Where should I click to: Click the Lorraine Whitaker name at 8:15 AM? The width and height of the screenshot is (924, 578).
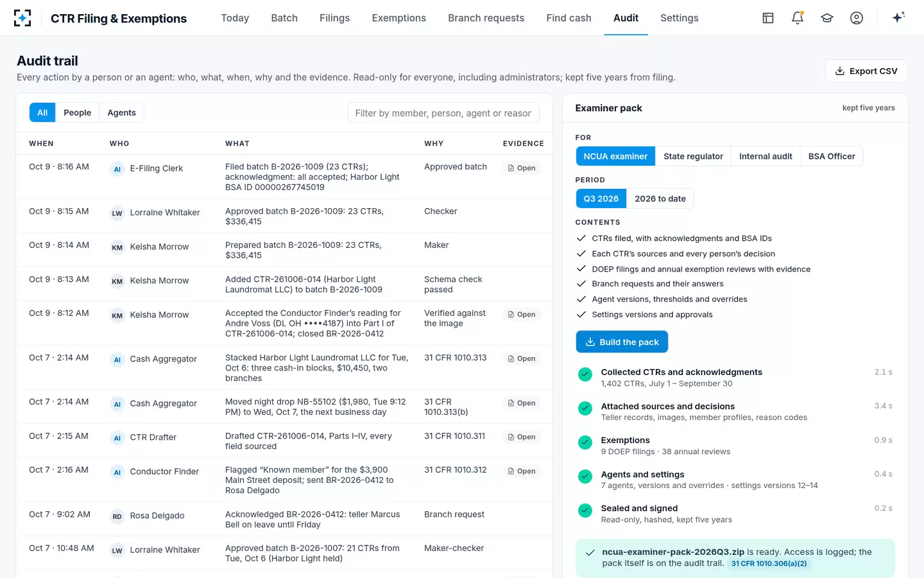[x=165, y=213]
